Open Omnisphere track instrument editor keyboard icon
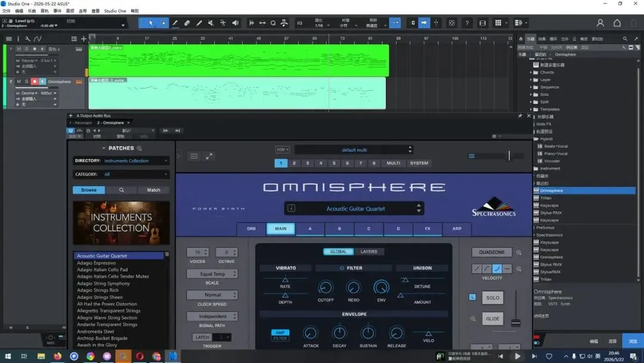 click(x=79, y=81)
